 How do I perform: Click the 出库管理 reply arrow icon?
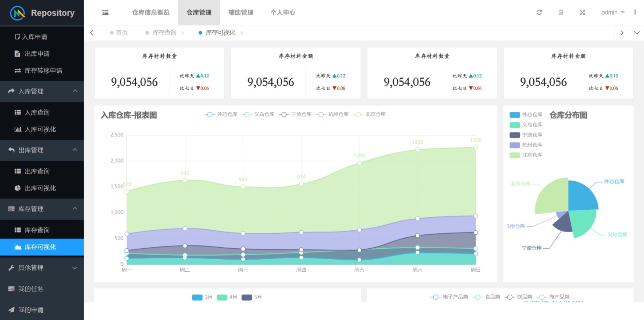click(x=11, y=150)
